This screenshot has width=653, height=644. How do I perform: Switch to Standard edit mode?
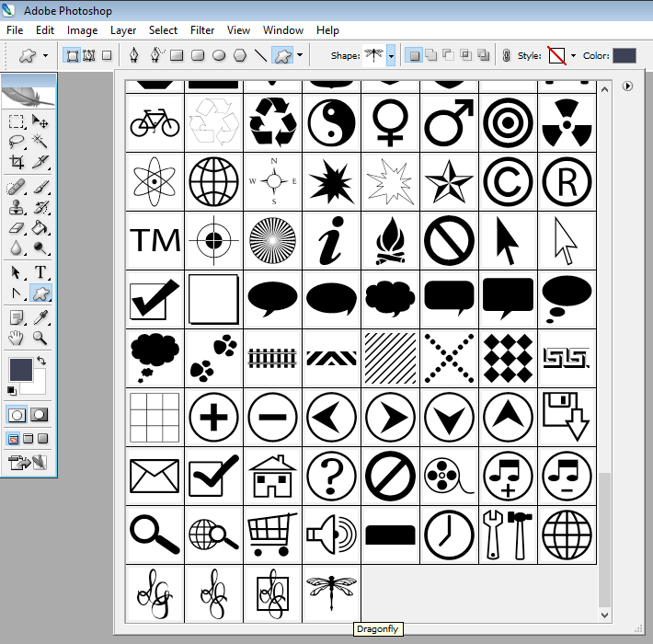17,415
